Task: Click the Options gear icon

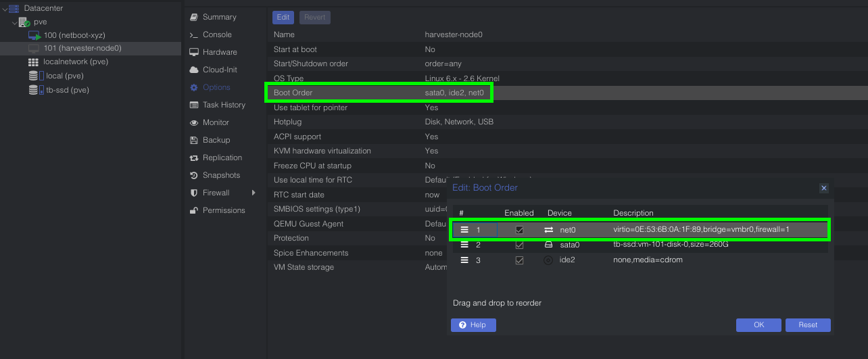Action: tap(194, 87)
